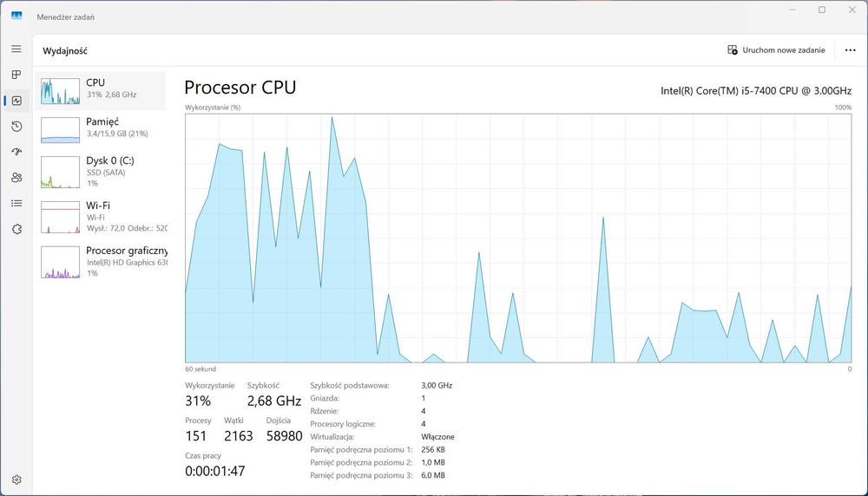Viewport: 868px width, 496px height.
Task: Click the Uruchom nowe zadanie button
Action: [776, 50]
